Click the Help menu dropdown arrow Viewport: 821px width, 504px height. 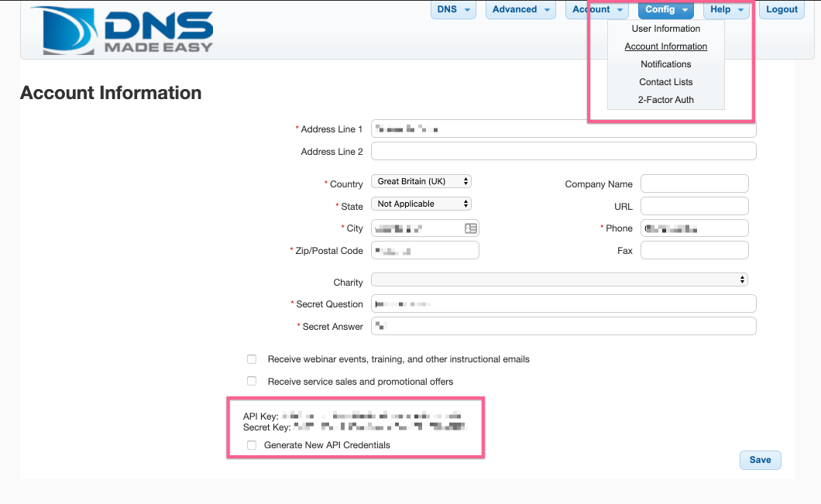click(740, 10)
